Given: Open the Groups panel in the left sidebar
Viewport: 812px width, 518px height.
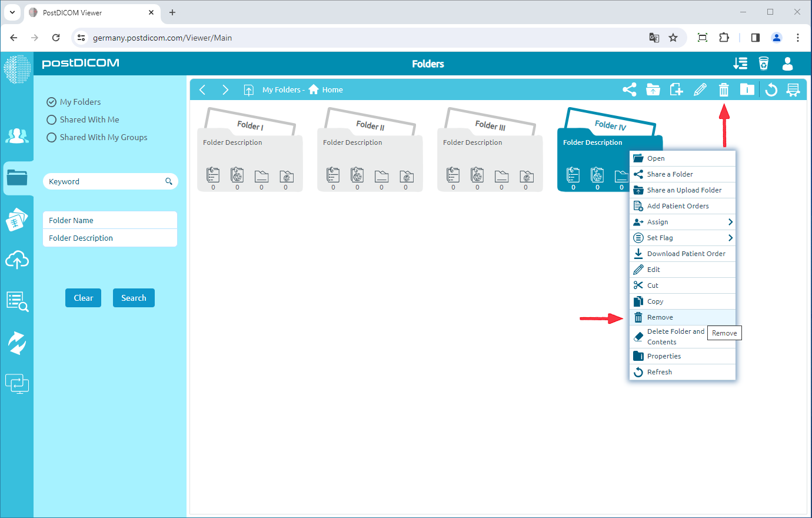Looking at the screenshot, I should click(17, 136).
